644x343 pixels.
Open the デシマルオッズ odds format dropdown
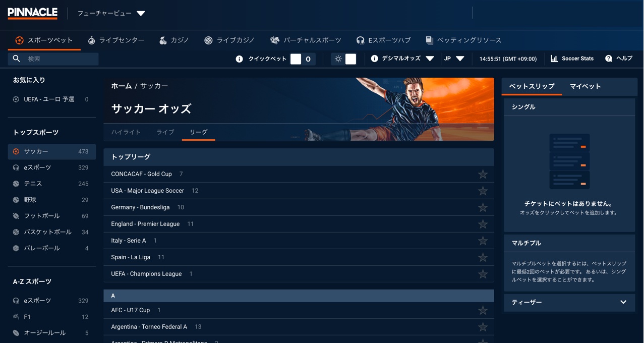coord(408,59)
